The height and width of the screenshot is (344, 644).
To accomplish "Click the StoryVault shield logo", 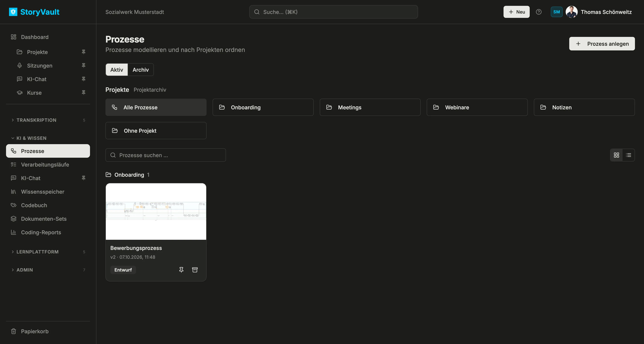I will point(13,12).
